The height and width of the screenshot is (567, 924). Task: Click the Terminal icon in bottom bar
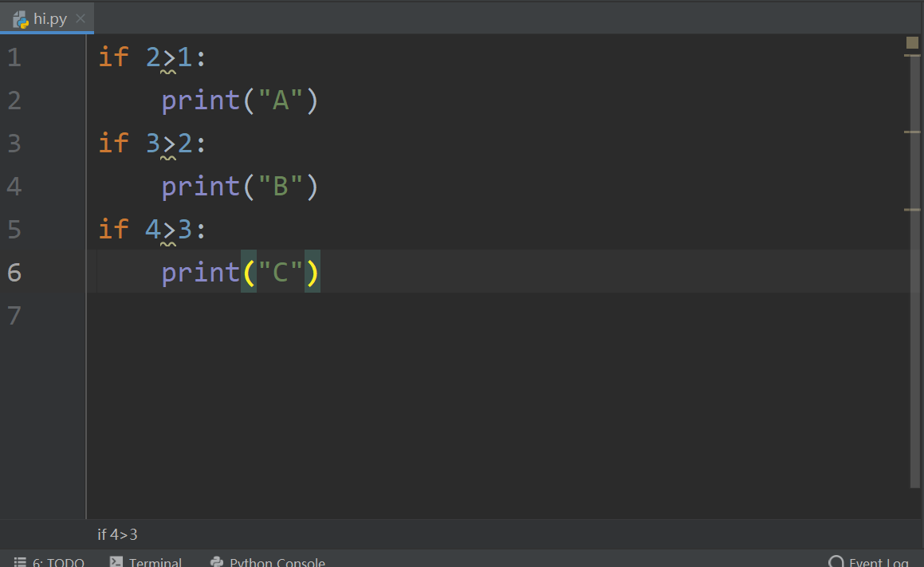[x=116, y=561]
